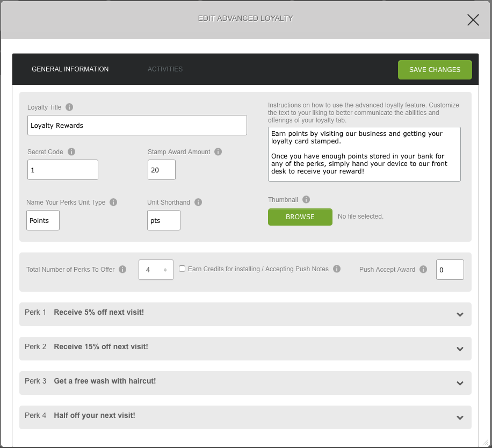Click info icon next to Thumbnail label

(306, 200)
